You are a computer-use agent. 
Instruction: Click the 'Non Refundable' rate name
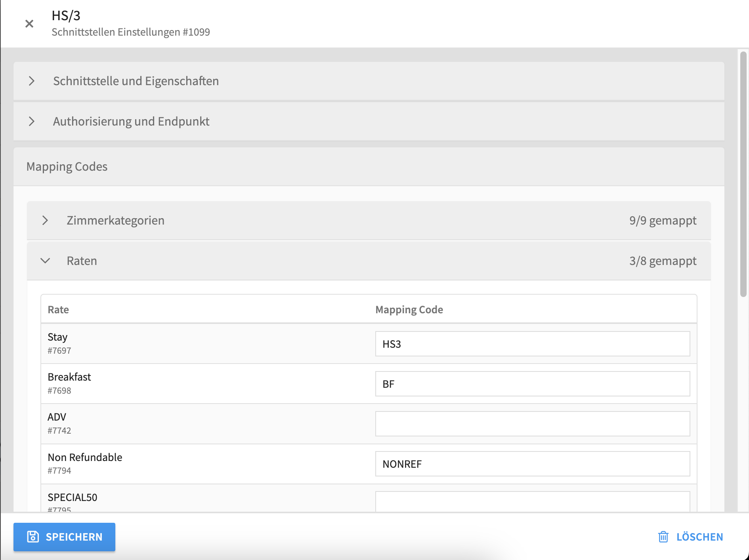coord(85,457)
